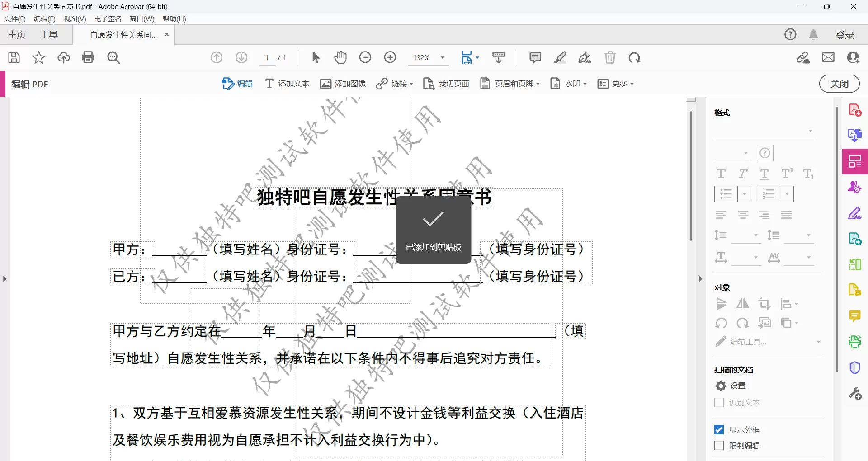
Task: Enable the 识别文本 checkbox
Action: pyautogui.click(x=719, y=402)
